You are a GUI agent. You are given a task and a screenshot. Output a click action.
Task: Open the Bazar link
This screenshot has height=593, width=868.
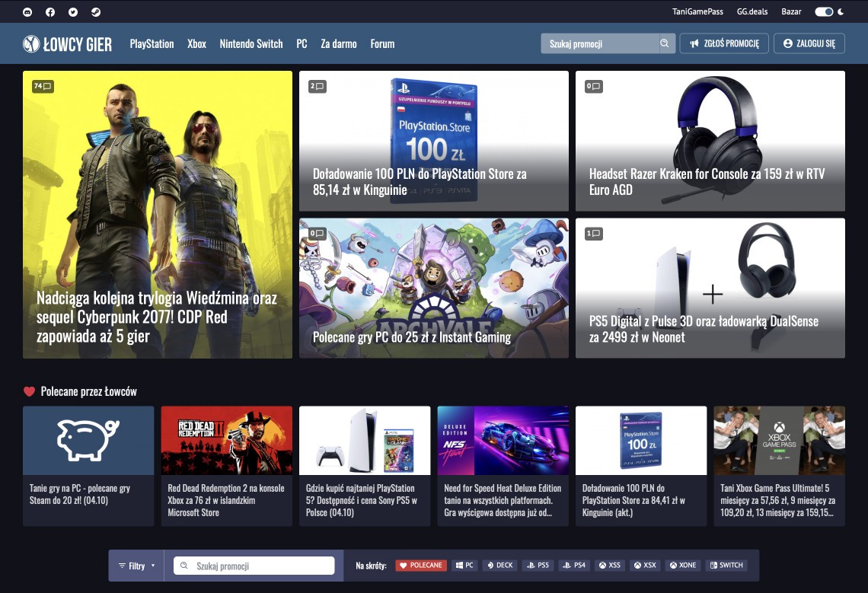tap(791, 11)
